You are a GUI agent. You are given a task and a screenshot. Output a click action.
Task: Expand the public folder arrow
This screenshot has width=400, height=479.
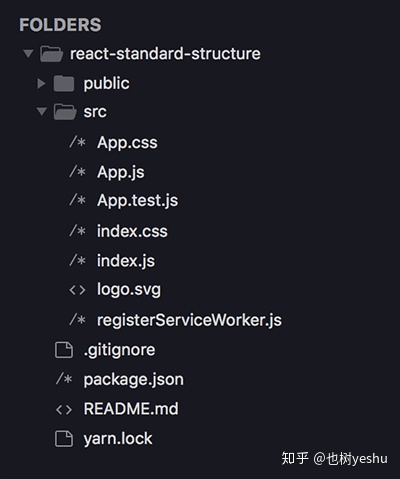click(x=41, y=83)
